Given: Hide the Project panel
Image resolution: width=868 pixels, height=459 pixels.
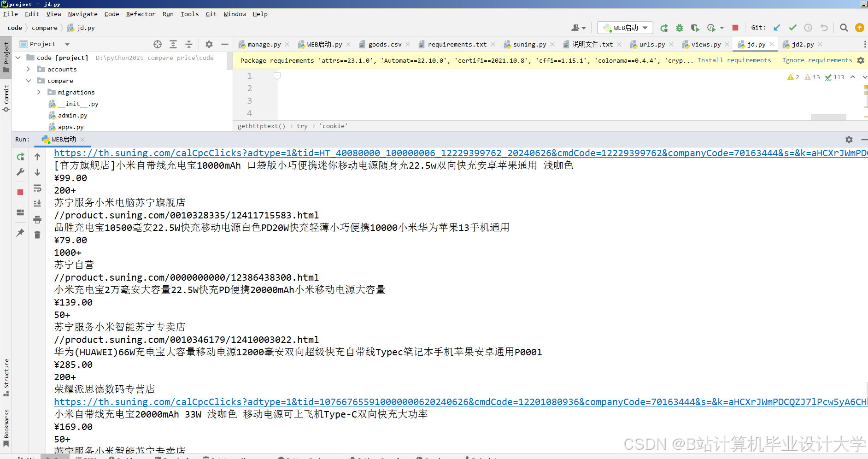Looking at the screenshot, I should (x=225, y=44).
